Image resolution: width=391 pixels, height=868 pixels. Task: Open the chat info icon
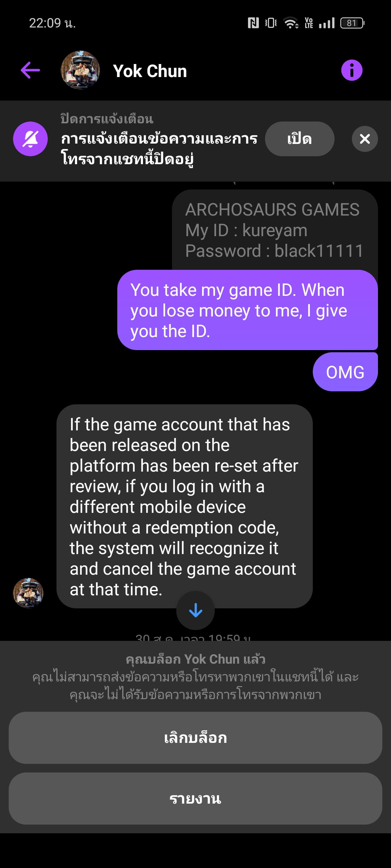(352, 70)
